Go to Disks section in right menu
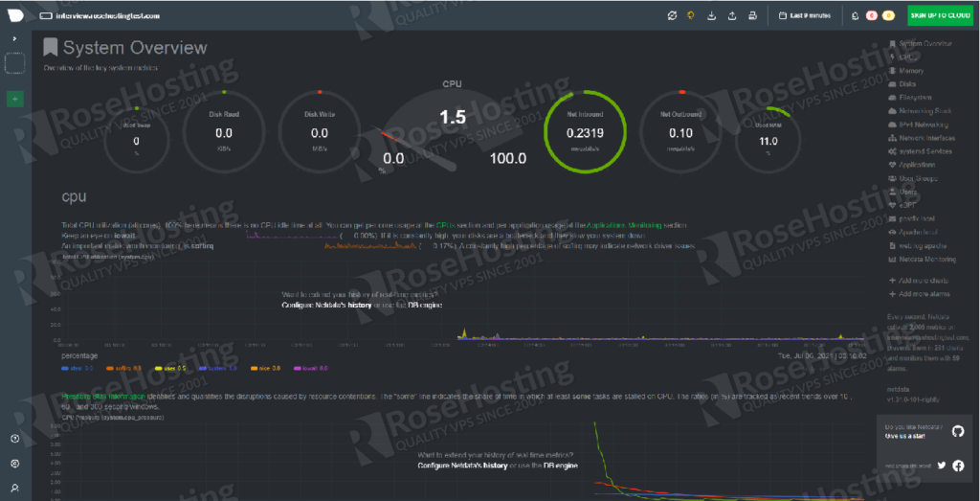 click(x=902, y=84)
